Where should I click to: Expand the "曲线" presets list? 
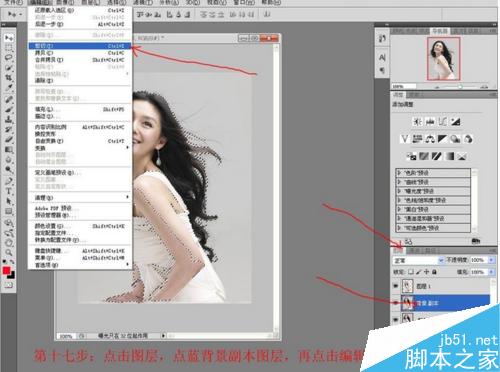399,182
